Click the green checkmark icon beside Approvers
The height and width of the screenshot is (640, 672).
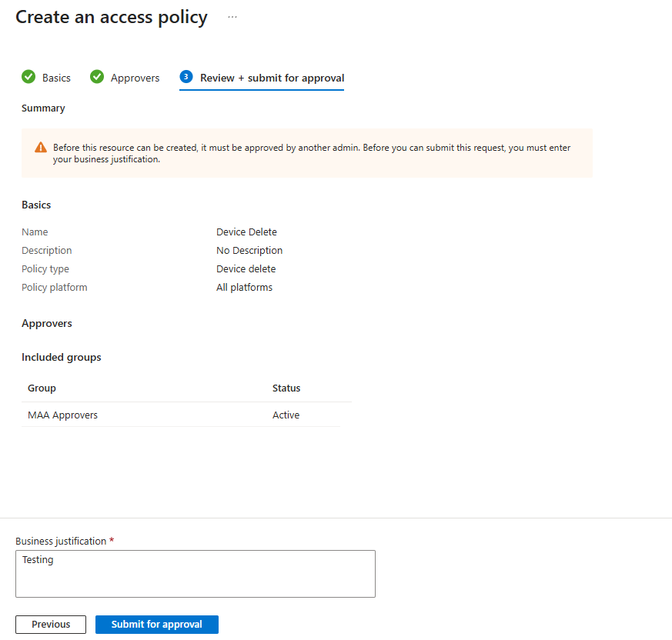(97, 77)
